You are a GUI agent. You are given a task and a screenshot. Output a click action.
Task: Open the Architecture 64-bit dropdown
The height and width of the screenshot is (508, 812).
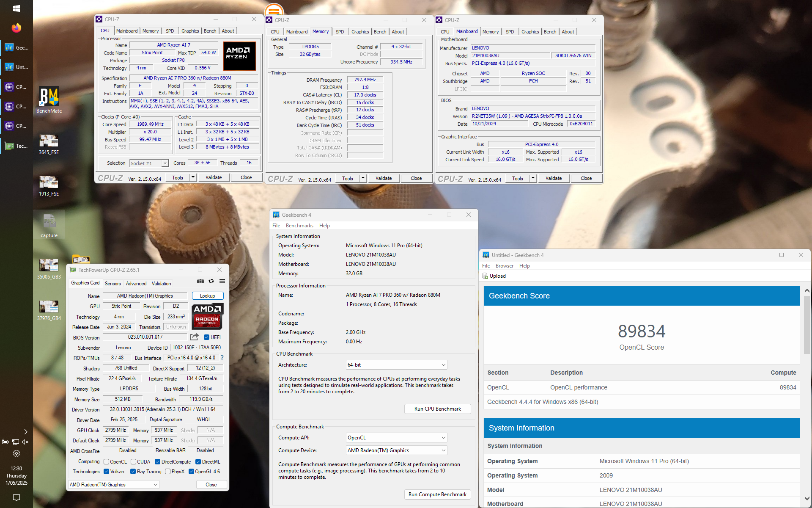click(x=397, y=365)
